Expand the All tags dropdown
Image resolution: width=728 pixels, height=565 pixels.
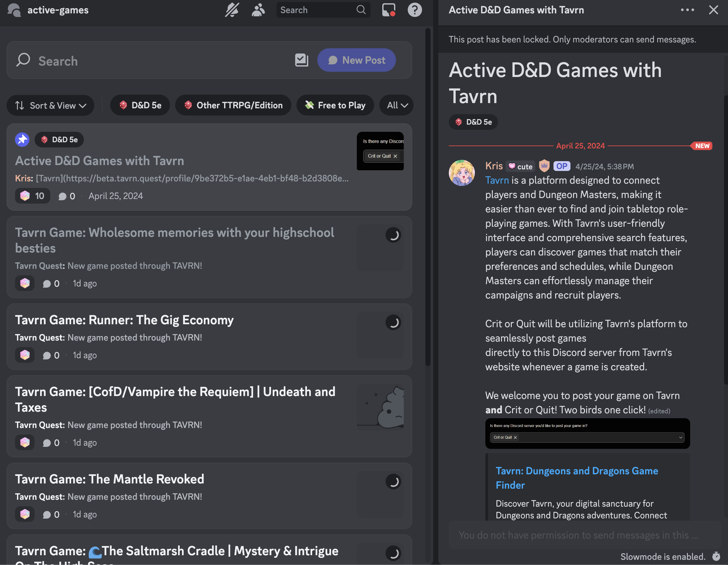pos(397,105)
